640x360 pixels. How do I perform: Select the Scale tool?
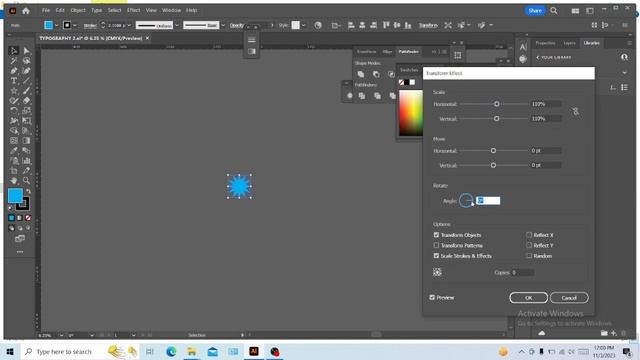tap(27, 111)
